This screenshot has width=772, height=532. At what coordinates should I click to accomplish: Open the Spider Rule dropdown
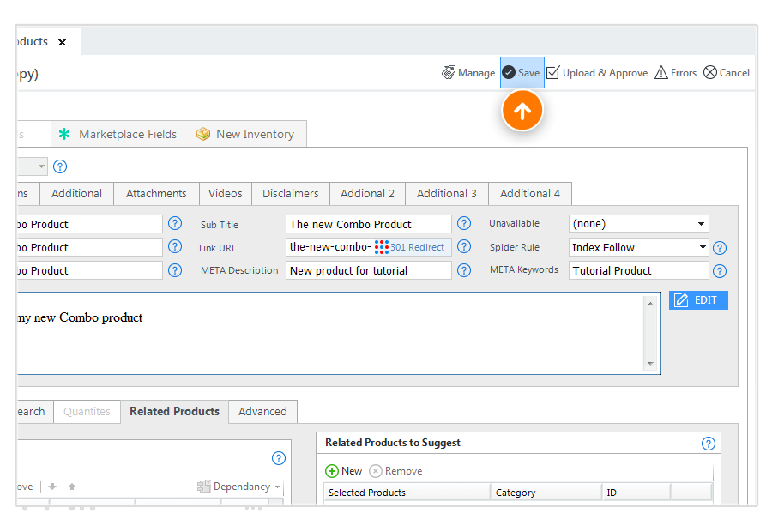point(638,247)
